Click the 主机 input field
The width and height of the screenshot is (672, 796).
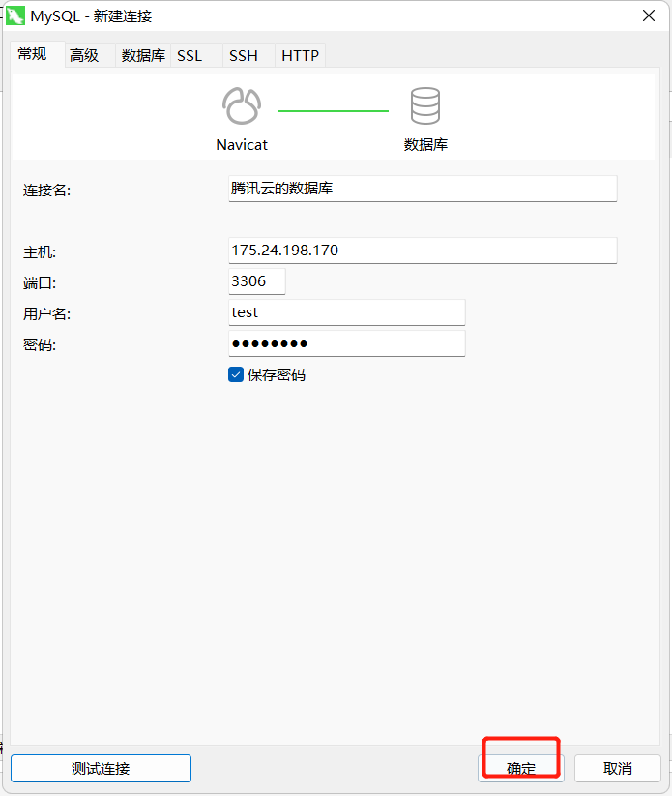point(423,251)
